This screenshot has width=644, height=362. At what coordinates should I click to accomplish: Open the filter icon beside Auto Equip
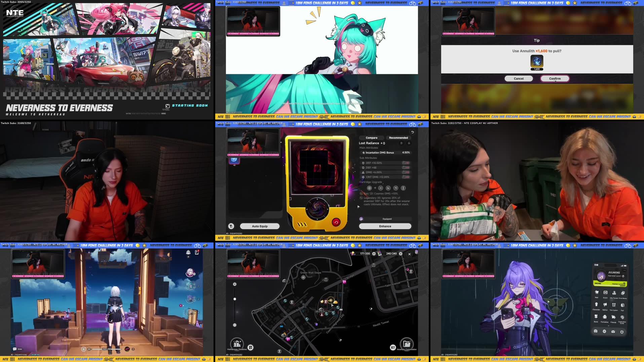click(x=231, y=226)
